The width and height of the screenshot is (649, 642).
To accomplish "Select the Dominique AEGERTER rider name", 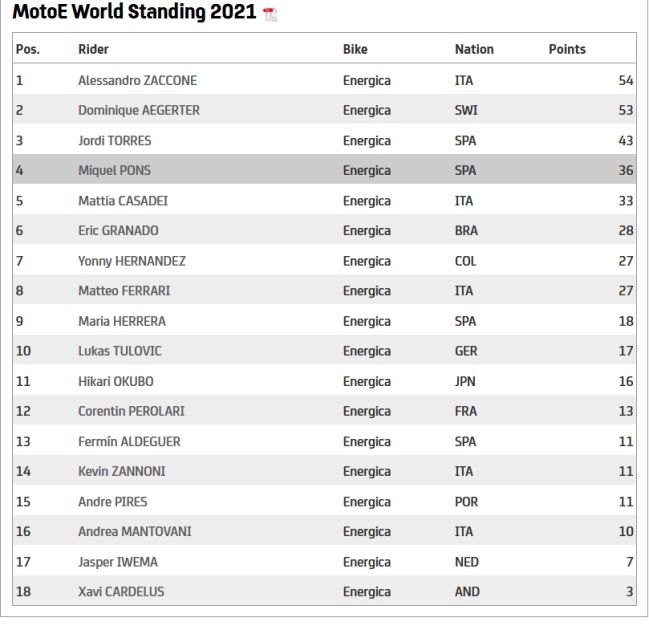I will tap(139, 111).
